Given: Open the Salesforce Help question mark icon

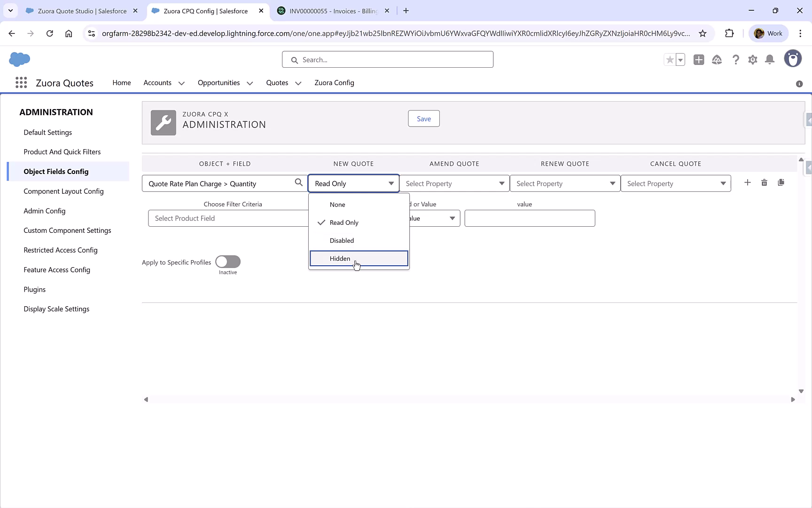Looking at the screenshot, I should click(736, 60).
